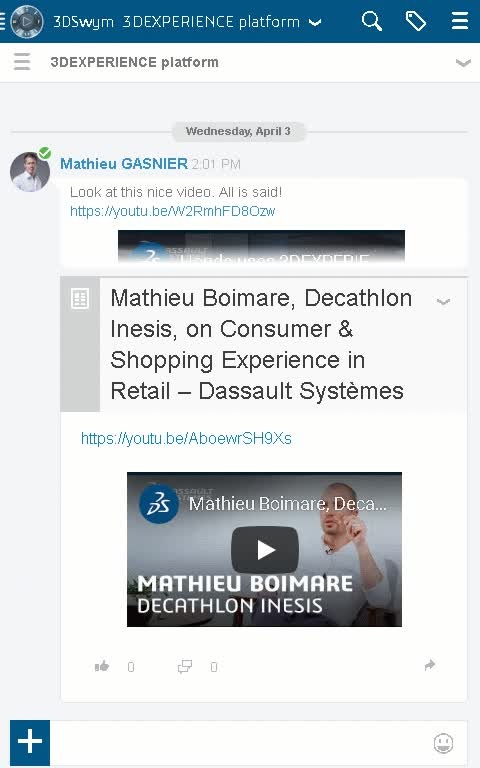Viewport: 480px width, 768px height.
Task: Click the post type icon beside the title
Action: click(80, 299)
